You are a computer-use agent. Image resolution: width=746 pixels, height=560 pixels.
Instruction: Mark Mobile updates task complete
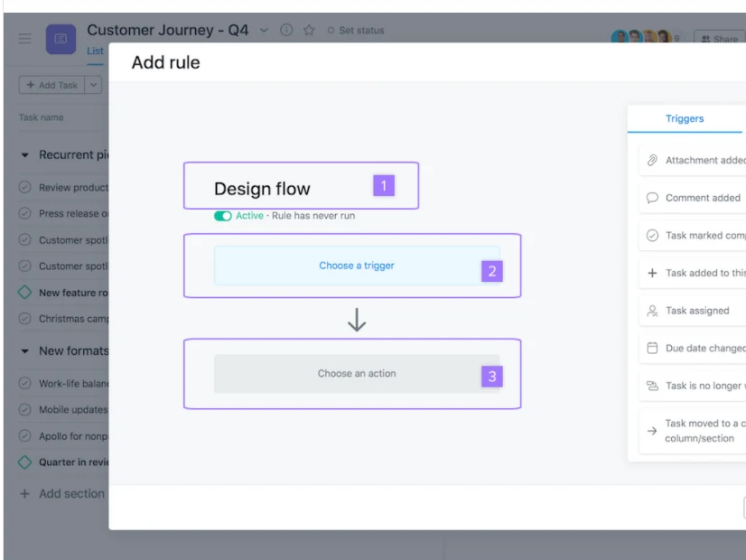tap(24, 409)
